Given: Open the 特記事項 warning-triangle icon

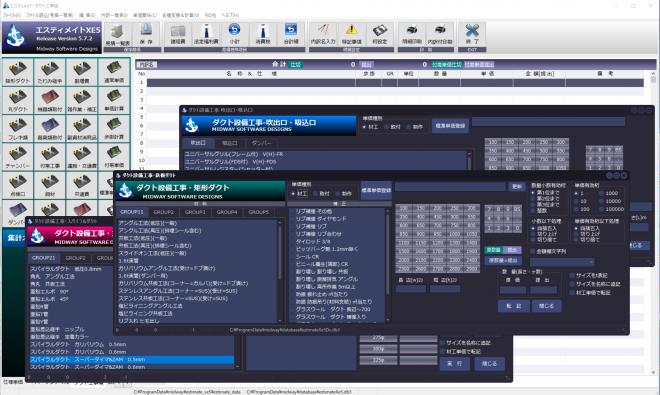Looking at the screenshot, I should pos(351,34).
